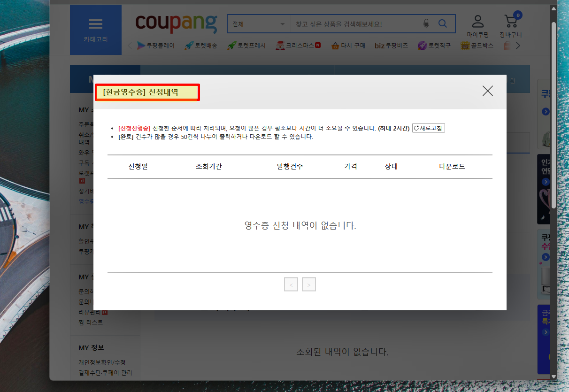Open the 크리스마스 shortcut

(x=299, y=46)
